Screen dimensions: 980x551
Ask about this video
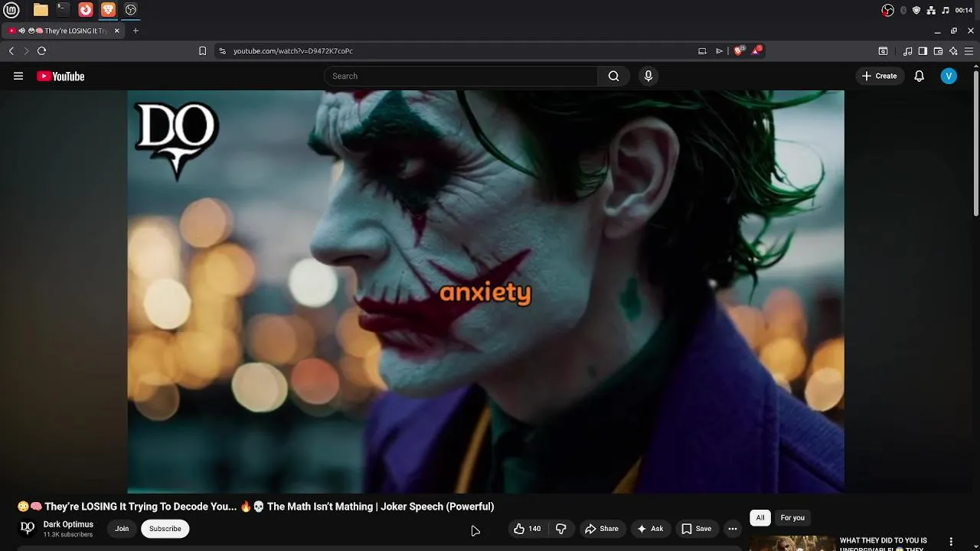(x=650, y=529)
